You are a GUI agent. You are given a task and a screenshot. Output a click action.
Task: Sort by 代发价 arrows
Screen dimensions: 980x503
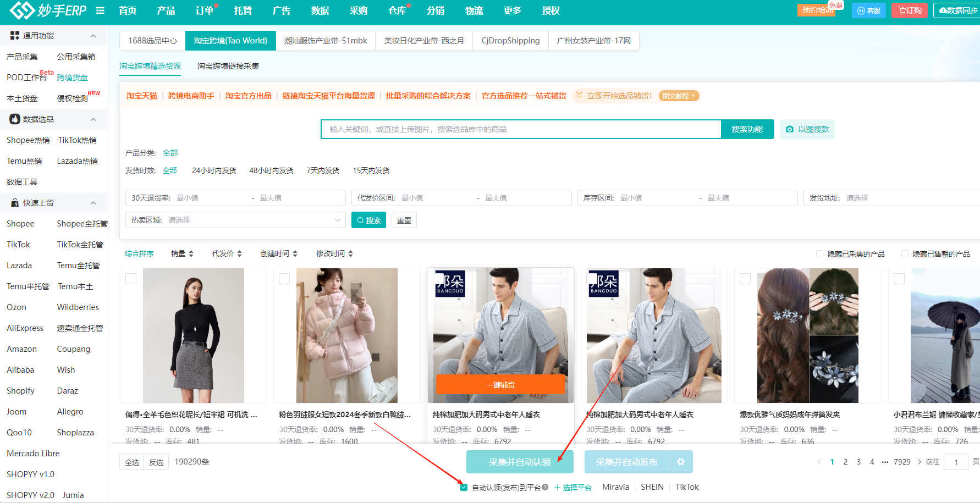pyautogui.click(x=239, y=253)
